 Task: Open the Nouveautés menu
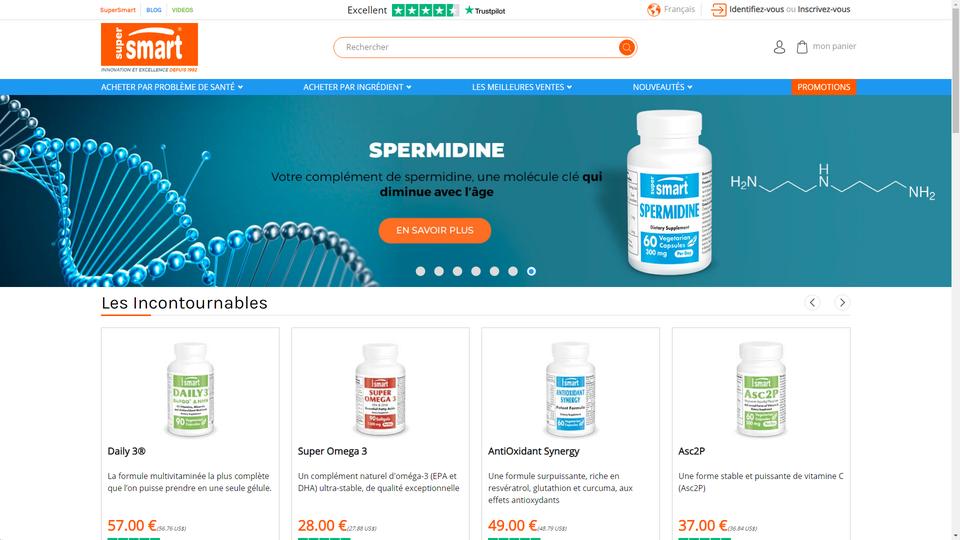[662, 87]
